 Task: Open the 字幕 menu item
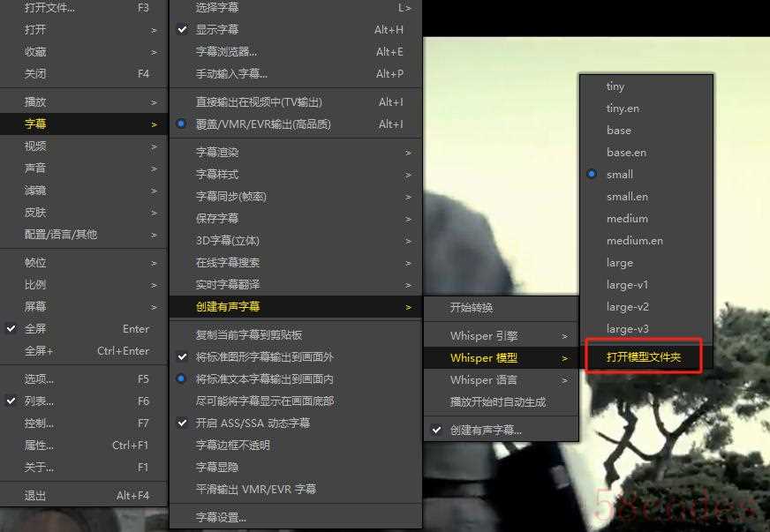coord(84,124)
